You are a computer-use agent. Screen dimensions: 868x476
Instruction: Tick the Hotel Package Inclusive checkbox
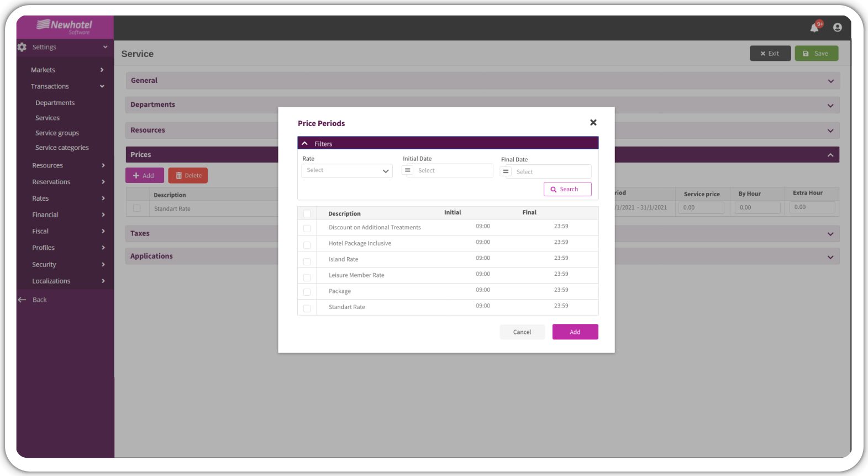coord(307,245)
